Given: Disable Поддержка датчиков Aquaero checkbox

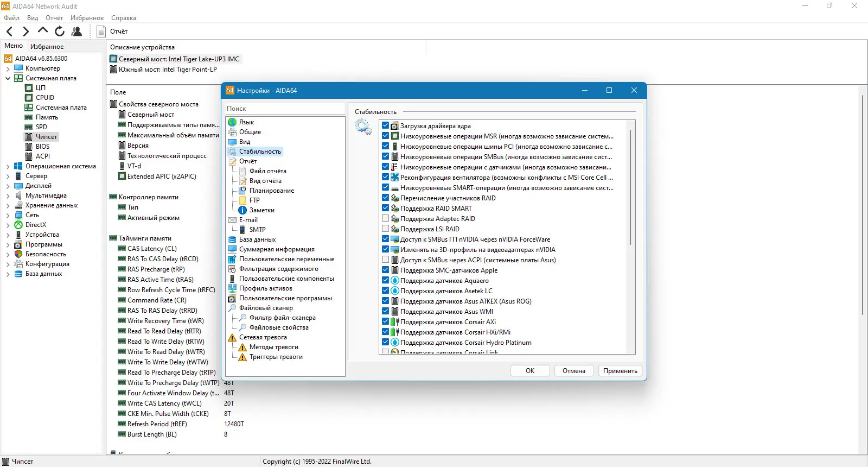Looking at the screenshot, I should [386, 280].
